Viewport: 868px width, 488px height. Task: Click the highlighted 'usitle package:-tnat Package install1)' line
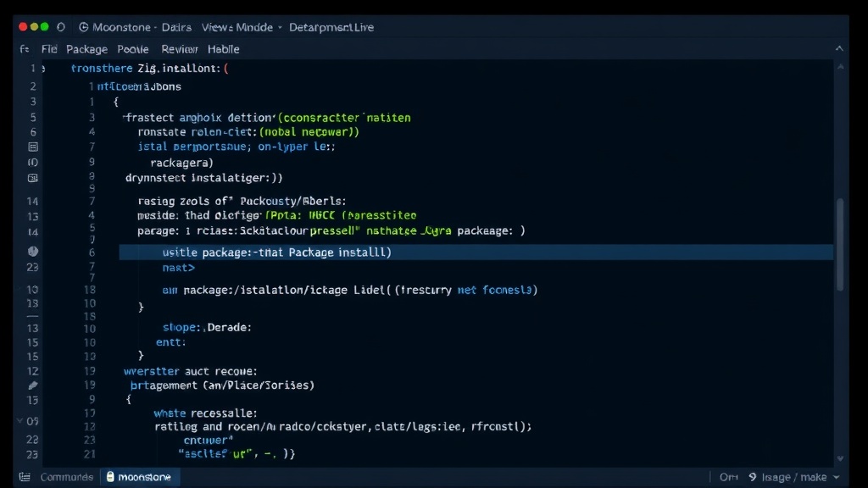[x=476, y=252]
